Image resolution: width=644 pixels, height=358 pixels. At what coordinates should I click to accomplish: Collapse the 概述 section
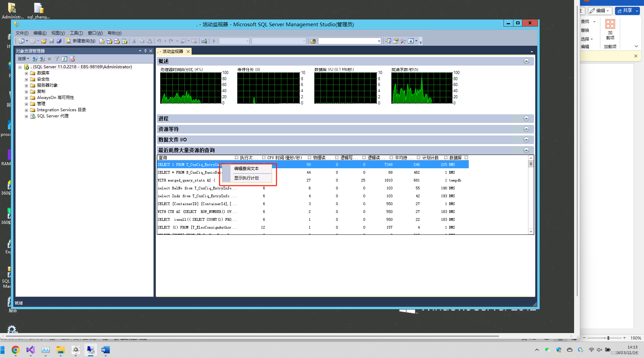pos(526,61)
